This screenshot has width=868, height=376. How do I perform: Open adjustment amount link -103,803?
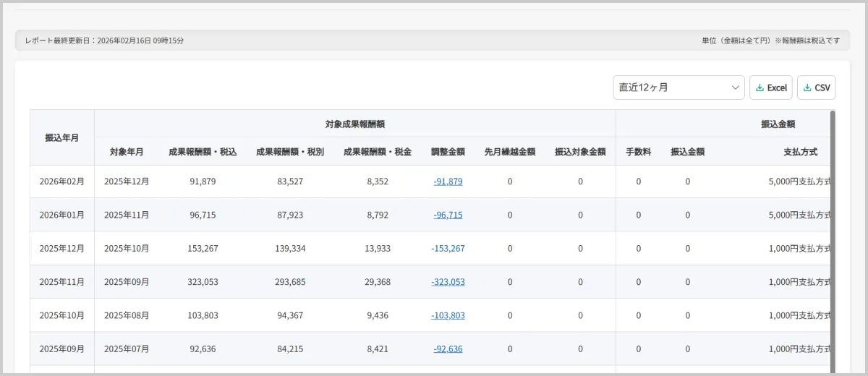point(448,315)
